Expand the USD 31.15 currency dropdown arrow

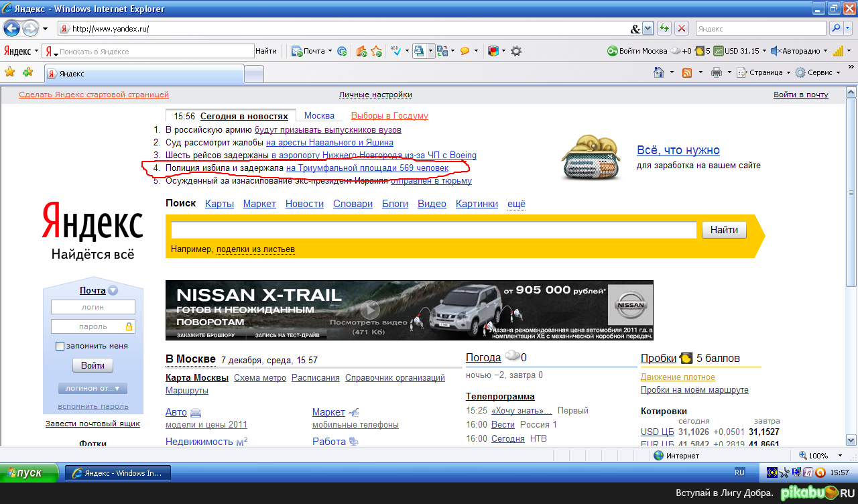click(x=765, y=52)
